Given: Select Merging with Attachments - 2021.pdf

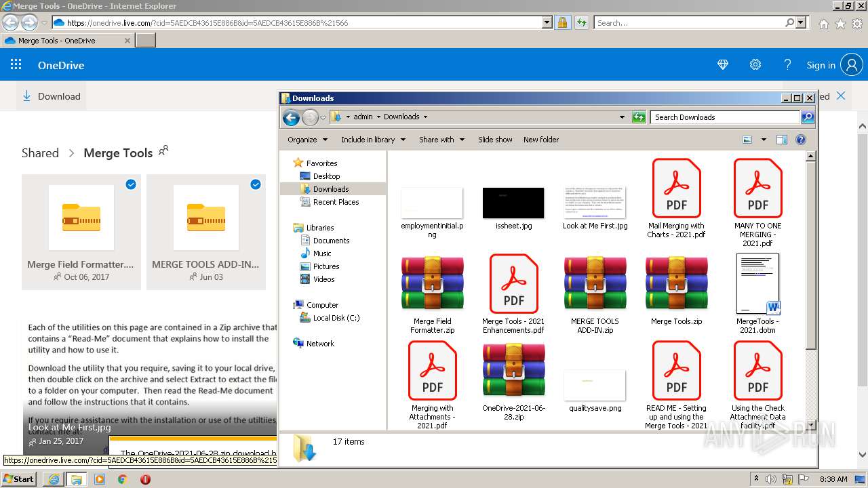Looking at the screenshot, I should [x=433, y=370].
